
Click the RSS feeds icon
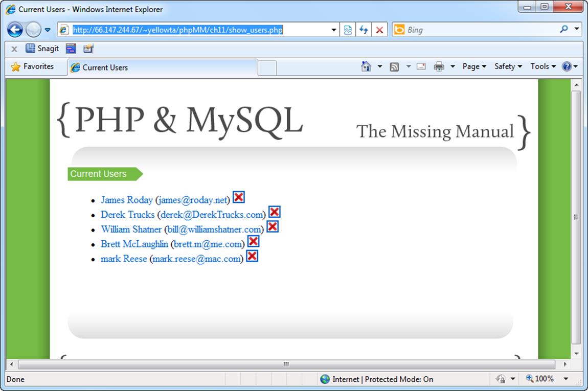(394, 67)
